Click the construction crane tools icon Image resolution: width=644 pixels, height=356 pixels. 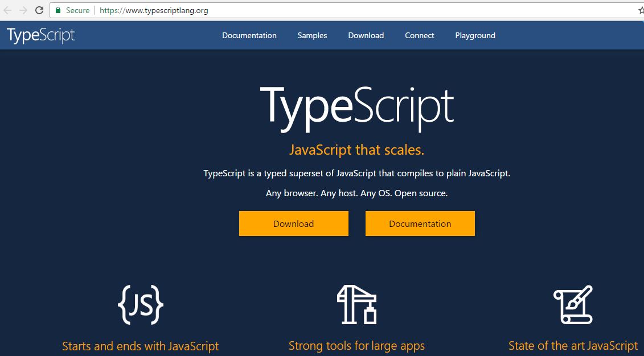tap(356, 305)
